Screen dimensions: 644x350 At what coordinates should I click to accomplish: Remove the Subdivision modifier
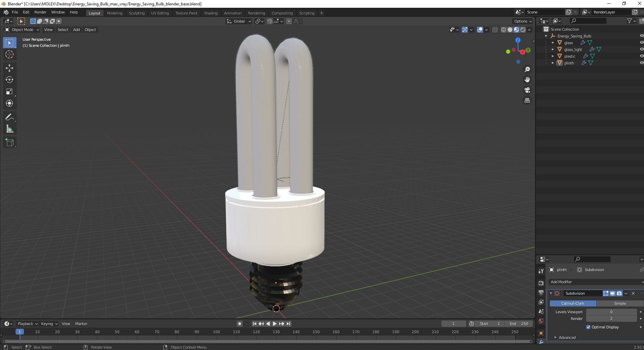point(633,293)
